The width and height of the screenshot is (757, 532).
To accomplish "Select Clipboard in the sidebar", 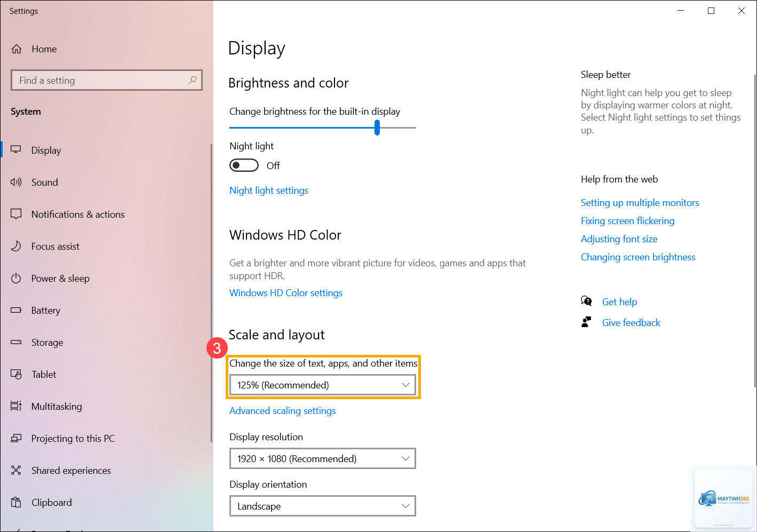I will pos(52,502).
